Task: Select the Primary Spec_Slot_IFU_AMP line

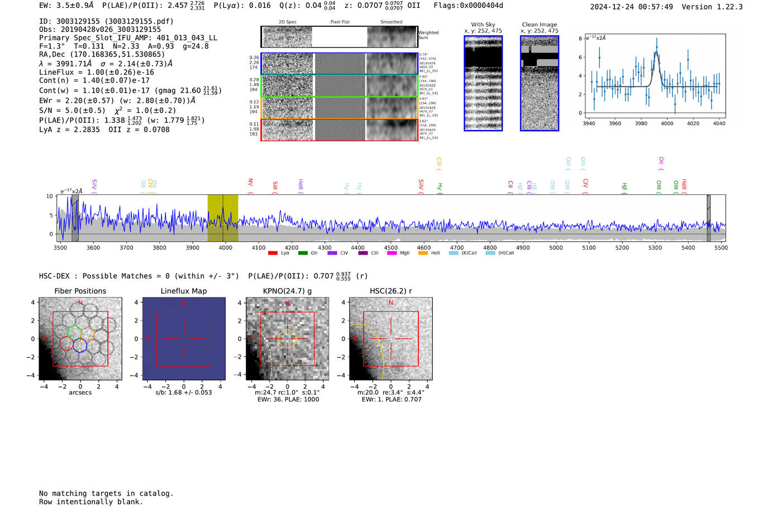Action: (128, 38)
